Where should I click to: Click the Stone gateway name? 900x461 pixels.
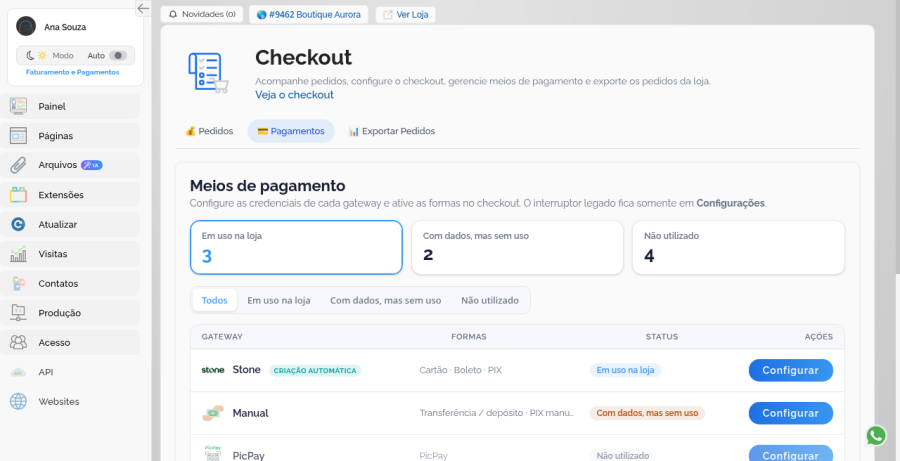(x=246, y=370)
